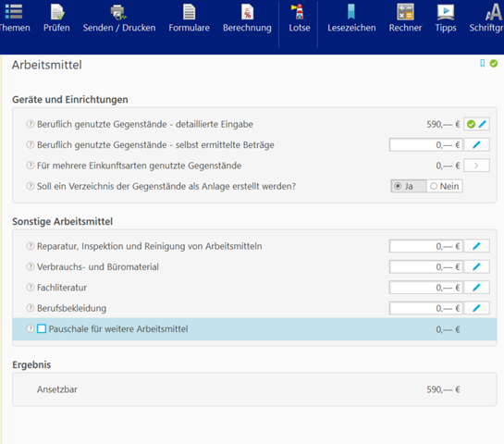Edit Verbrauchs- und Büromaterial pencil icon
Screen dimensions: 504x444
point(476,266)
